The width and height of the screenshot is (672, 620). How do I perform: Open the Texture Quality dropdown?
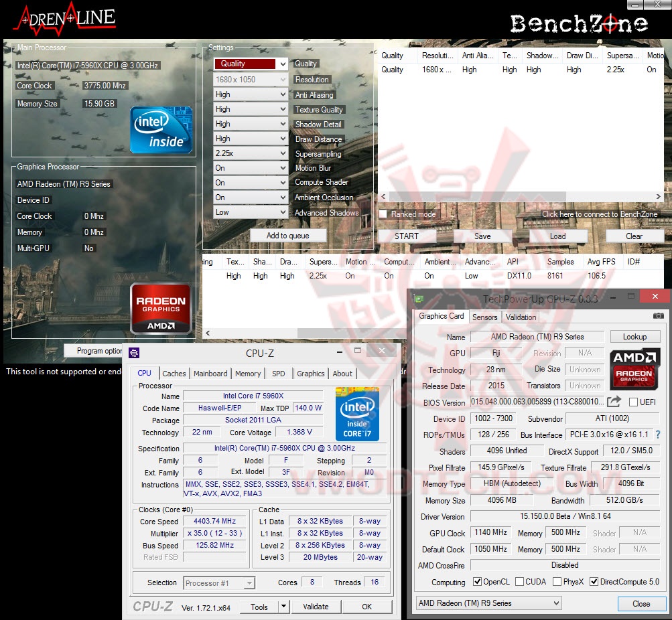[x=251, y=109]
